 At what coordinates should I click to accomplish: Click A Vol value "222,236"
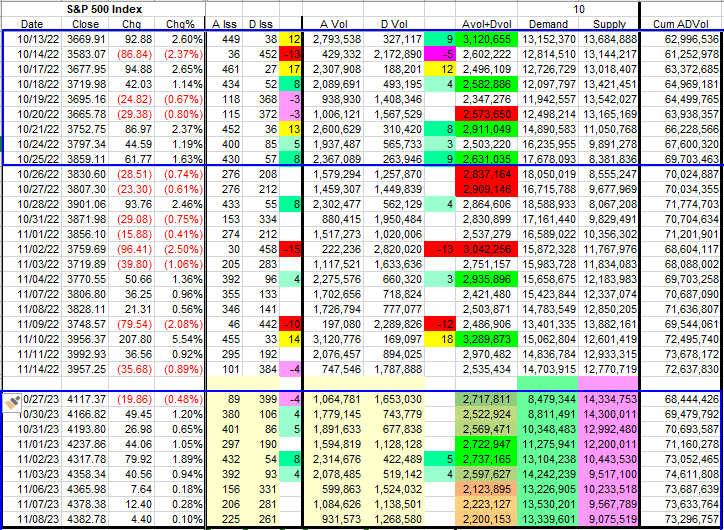point(333,249)
